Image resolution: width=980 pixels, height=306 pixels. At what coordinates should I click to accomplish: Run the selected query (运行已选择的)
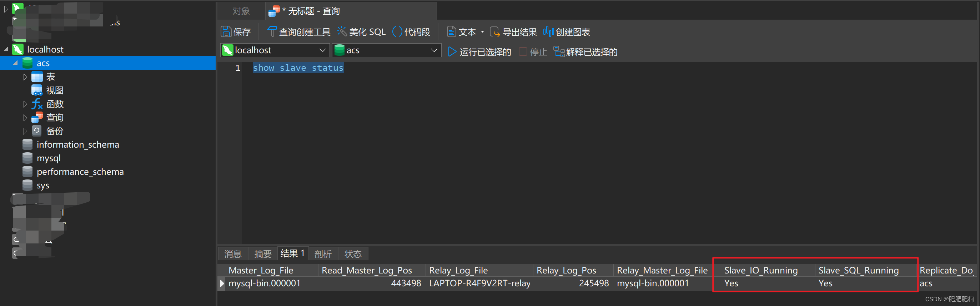coord(479,52)
